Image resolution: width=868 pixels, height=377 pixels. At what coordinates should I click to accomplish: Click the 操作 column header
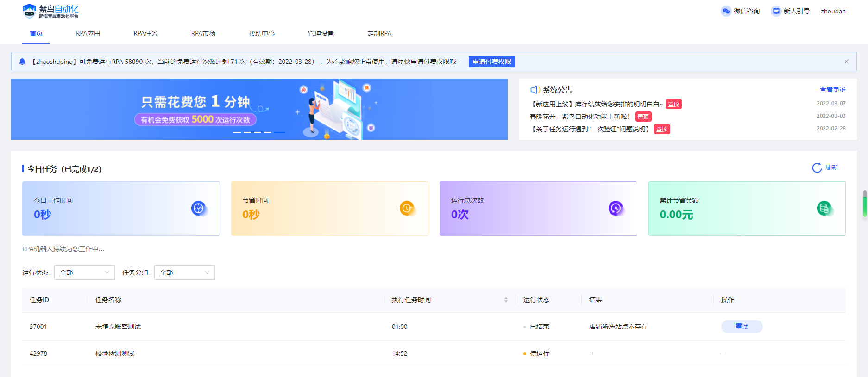pos(728,300)
